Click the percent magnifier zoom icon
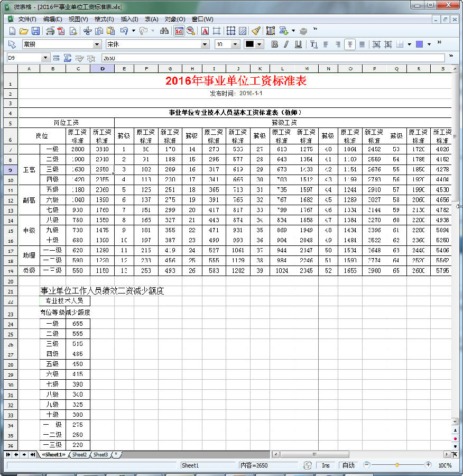 191,31
